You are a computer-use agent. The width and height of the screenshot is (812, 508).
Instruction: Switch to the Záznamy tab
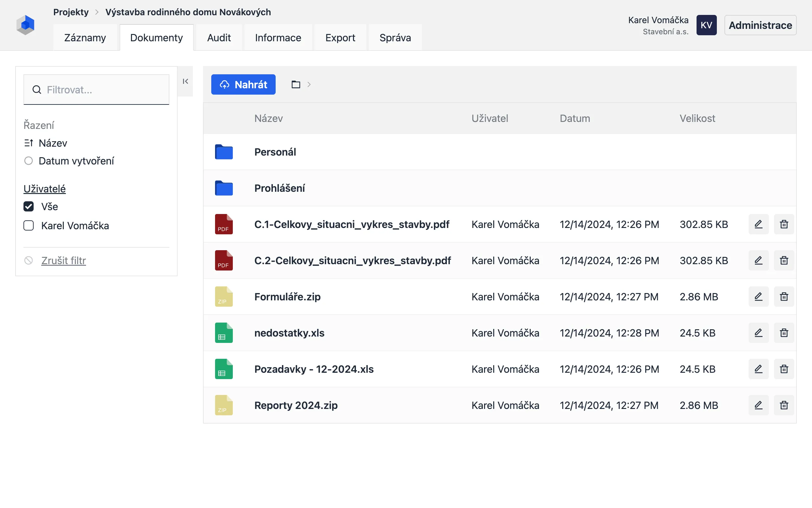(x=85, y=38)
